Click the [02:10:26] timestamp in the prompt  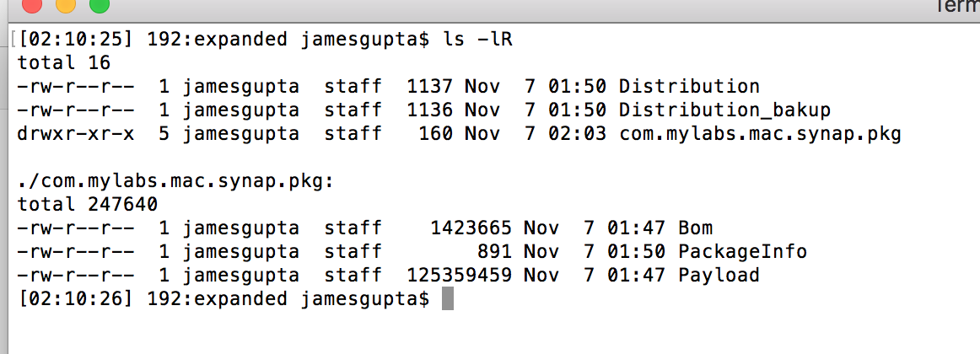pos(76,299)
